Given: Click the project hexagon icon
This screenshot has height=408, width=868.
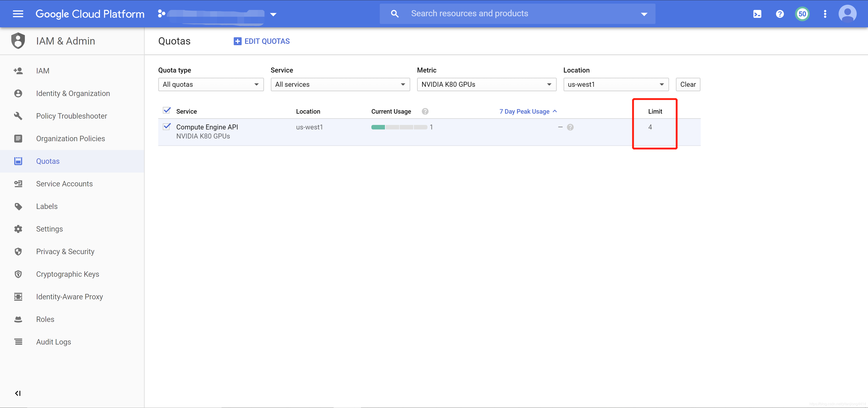Looking at the screenshot, I should [x=161, y=14].
